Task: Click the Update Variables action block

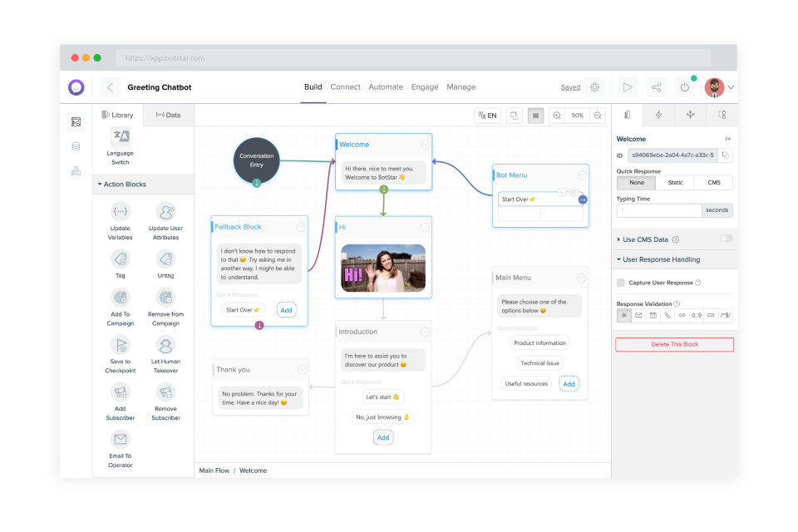Action: pyautogui.click(x=120, y=219)
